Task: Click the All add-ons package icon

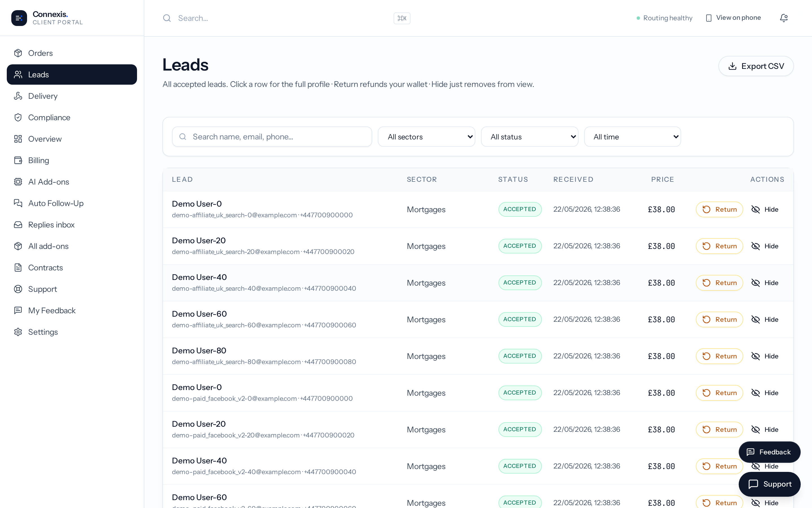Action: (x=18, y=246)
